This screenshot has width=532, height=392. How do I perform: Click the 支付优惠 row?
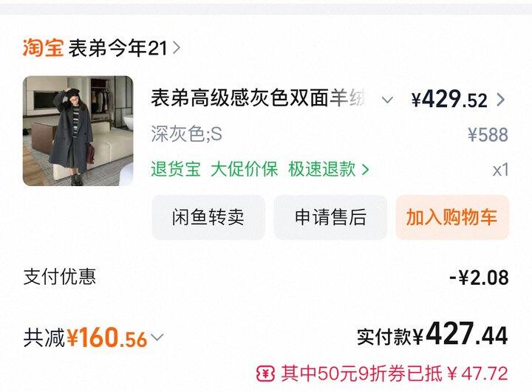point(266,277)
